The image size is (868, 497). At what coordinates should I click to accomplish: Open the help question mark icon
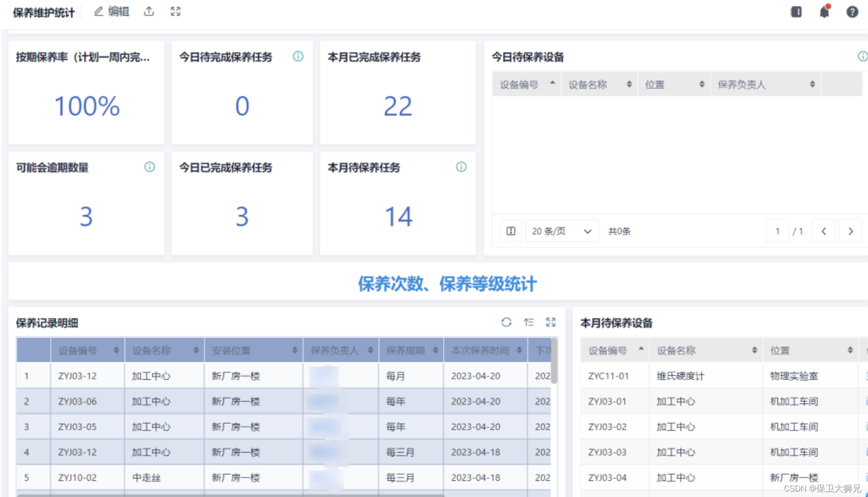pyautogui.click(x=852, y=12)
